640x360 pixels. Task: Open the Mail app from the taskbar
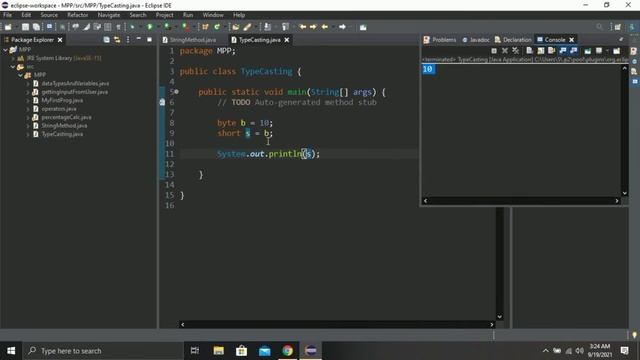coord(264,351)
